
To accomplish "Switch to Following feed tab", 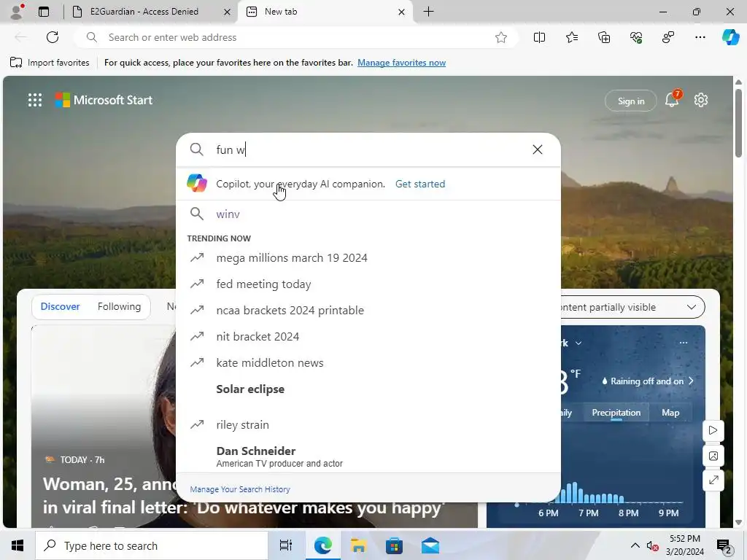I will [119, 306].
